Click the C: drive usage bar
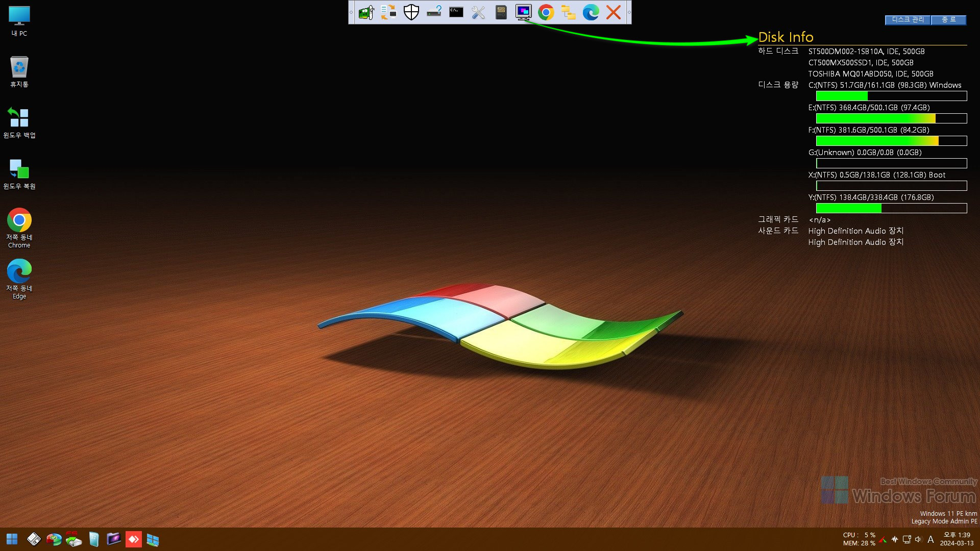Screen dimensions: 980x551 point(891,96)
